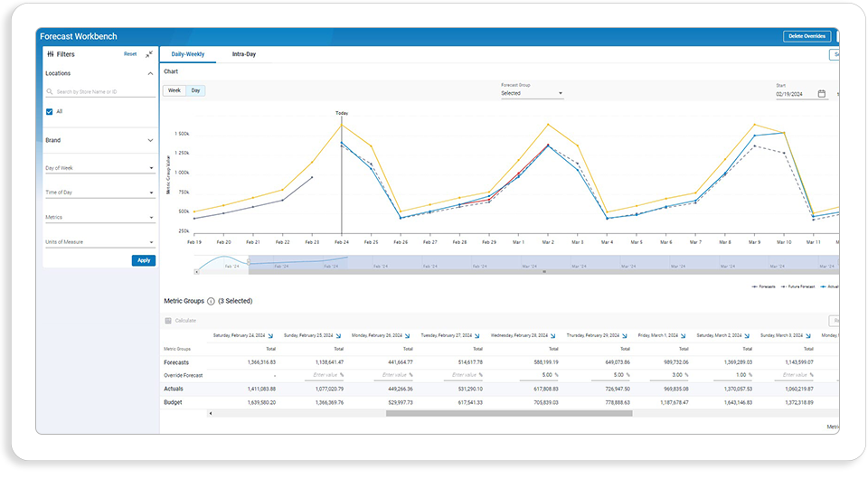Image resolution: width=868 pixels, height=488 pixels.
Task: Click the arrow icon beside Monday, February 26, 2024
Action: coord(408,336)
